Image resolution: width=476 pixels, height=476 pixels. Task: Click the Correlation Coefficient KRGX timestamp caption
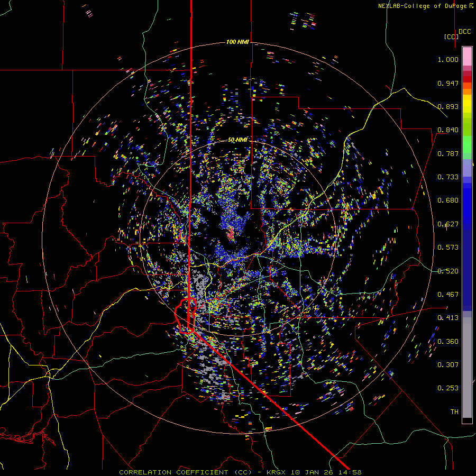[240, 472]
